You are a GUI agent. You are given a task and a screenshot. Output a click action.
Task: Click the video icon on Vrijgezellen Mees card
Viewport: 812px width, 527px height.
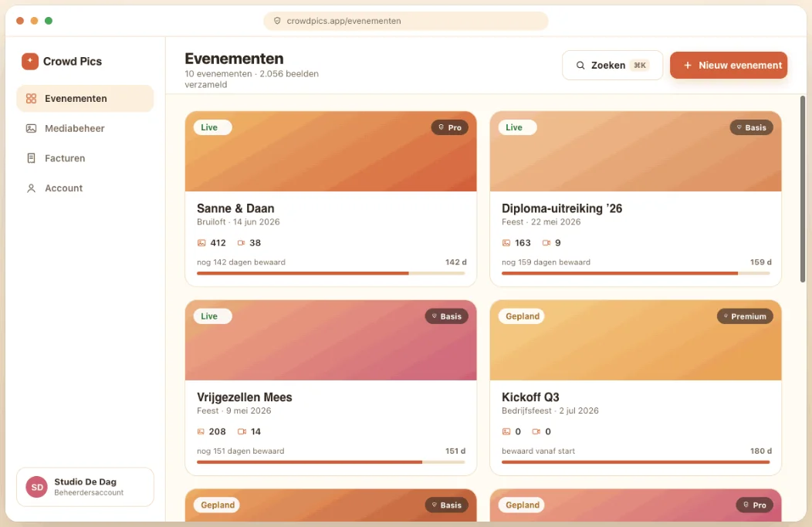tap(242, 431)
